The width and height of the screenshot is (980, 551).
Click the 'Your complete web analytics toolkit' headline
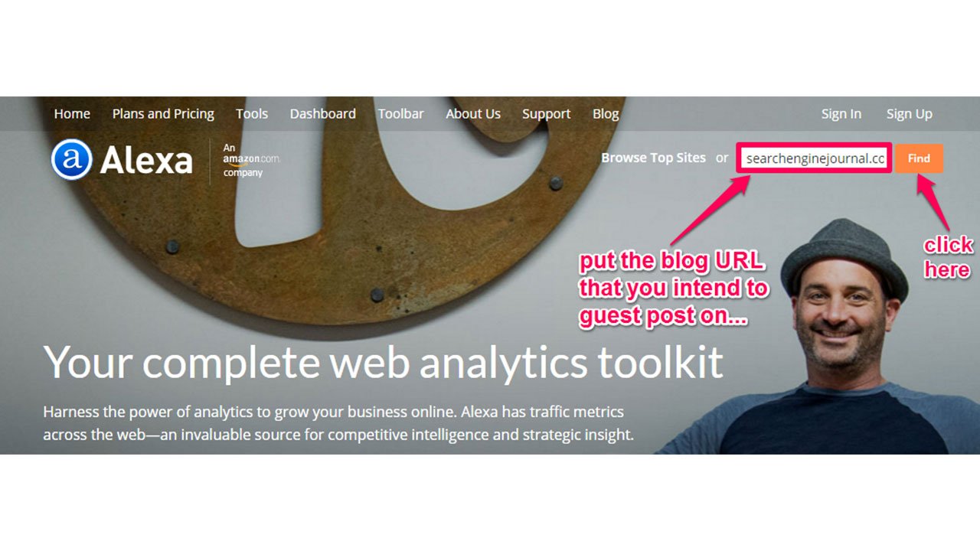click(x=383, y=362)
